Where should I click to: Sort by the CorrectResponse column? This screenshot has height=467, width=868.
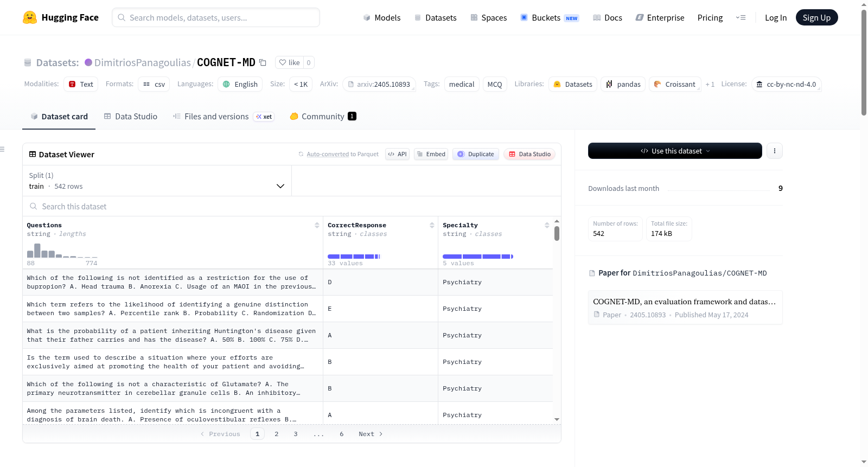pyautogui.click(x=432, y=225)
